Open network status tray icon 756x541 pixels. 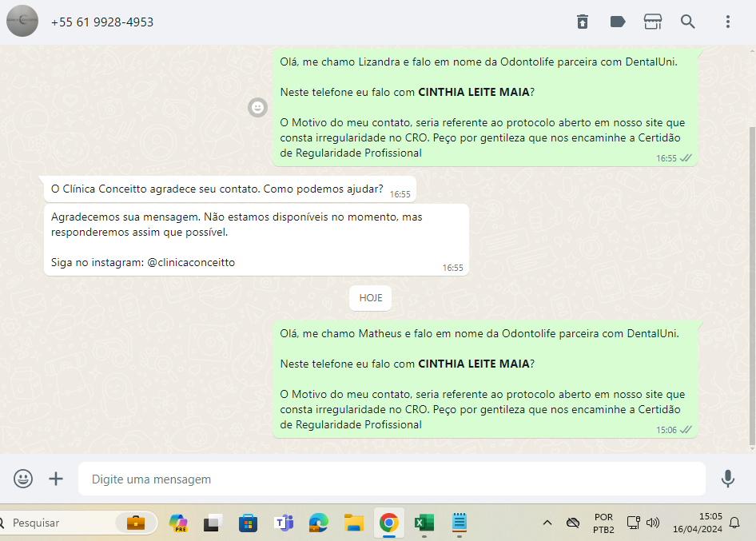[633, 523]
